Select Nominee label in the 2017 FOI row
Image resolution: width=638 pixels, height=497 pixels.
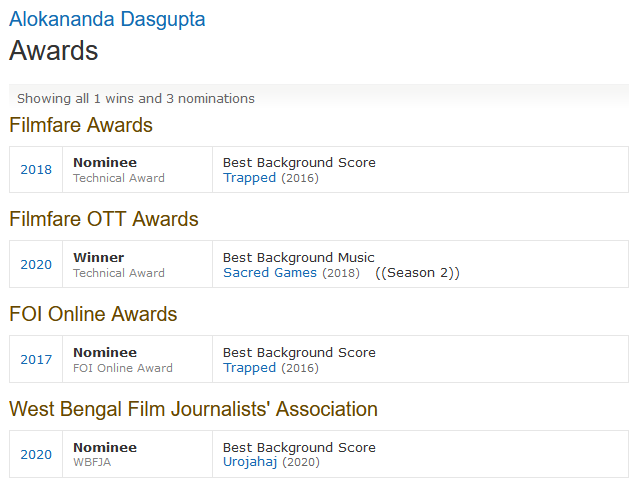coord(105,352)
